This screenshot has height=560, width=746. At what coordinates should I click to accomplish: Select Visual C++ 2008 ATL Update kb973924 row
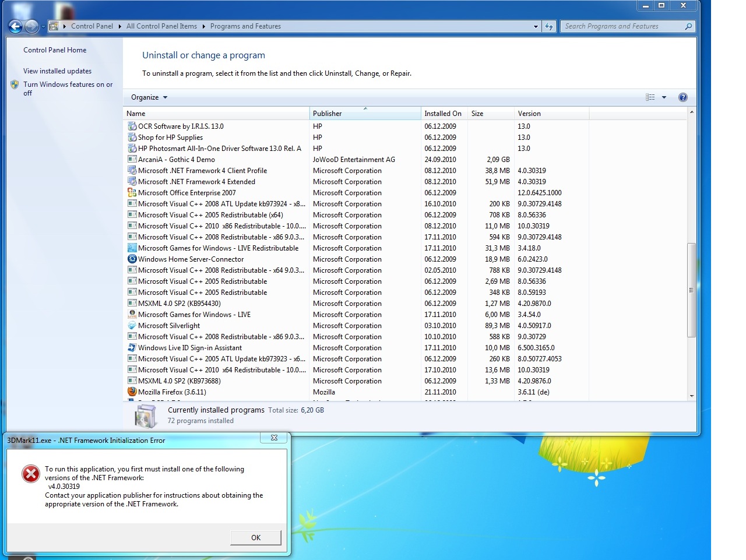(x=406, y=203)
